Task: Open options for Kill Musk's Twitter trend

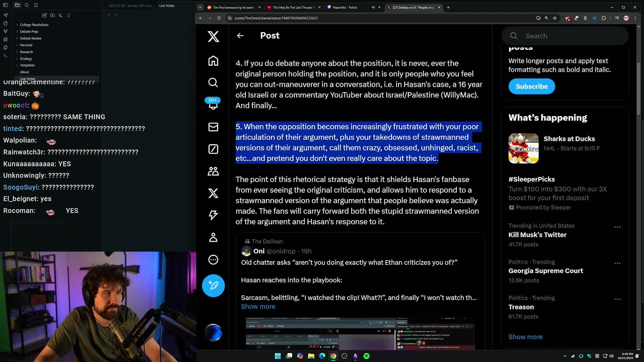Action: click(617, 227)
